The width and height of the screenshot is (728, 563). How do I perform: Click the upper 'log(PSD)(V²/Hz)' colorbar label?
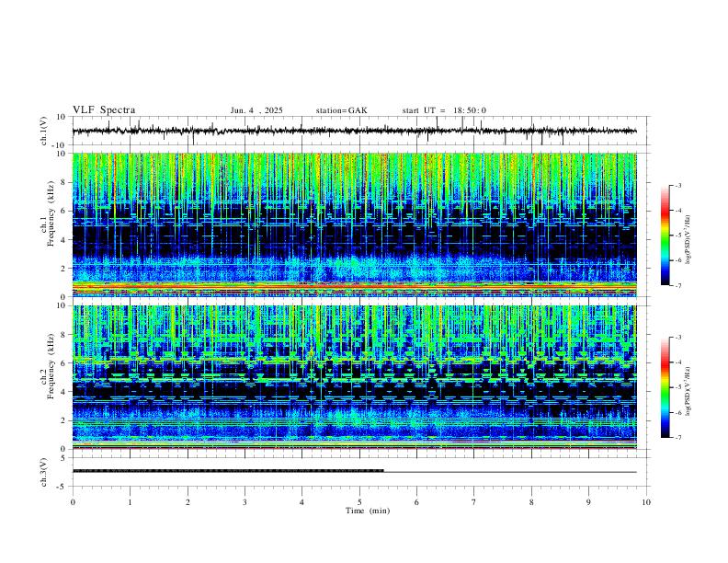pyautogui.click(x=688, y=239)
